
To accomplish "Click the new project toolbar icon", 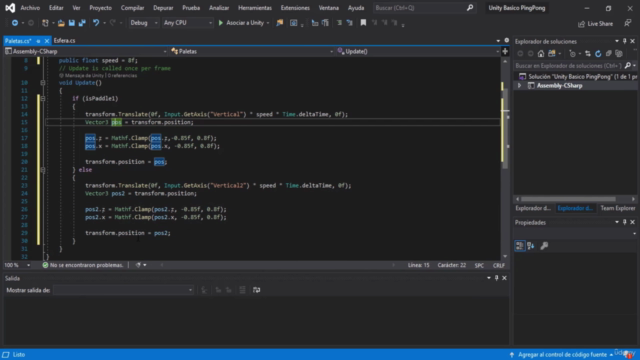I will coord(45,23).
